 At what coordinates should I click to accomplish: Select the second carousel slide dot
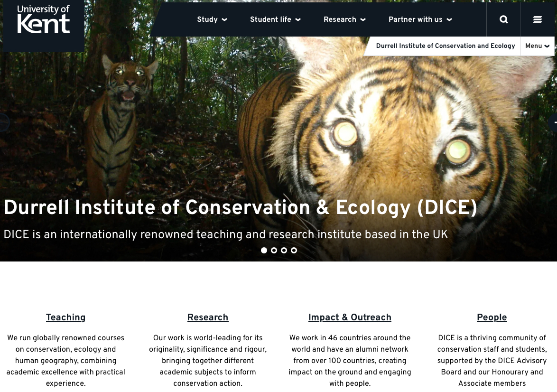[x=274, y=250]
